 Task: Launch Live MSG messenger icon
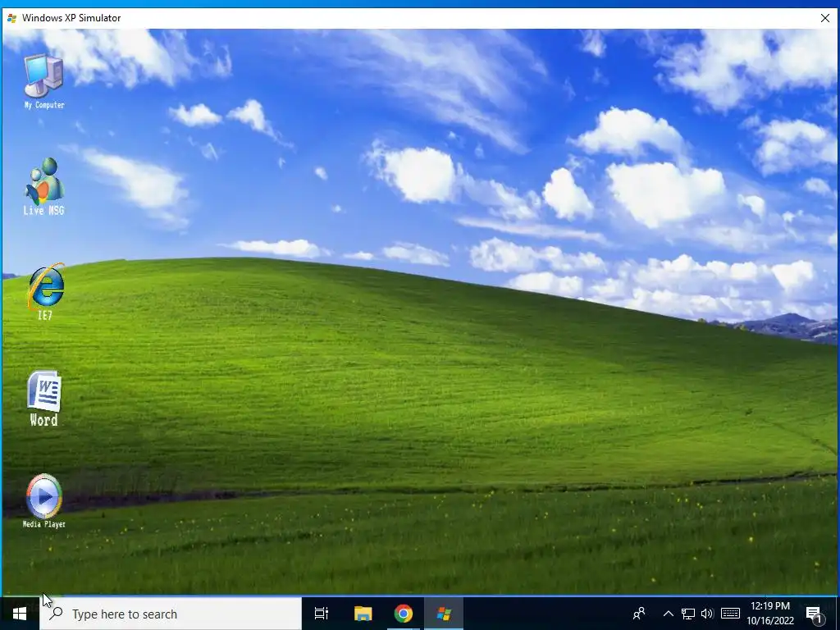point(44,186)
